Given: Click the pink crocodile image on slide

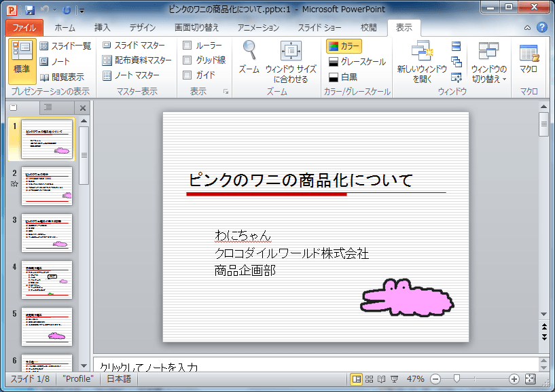Looking at the screenshot, I should tap(407, 298).
